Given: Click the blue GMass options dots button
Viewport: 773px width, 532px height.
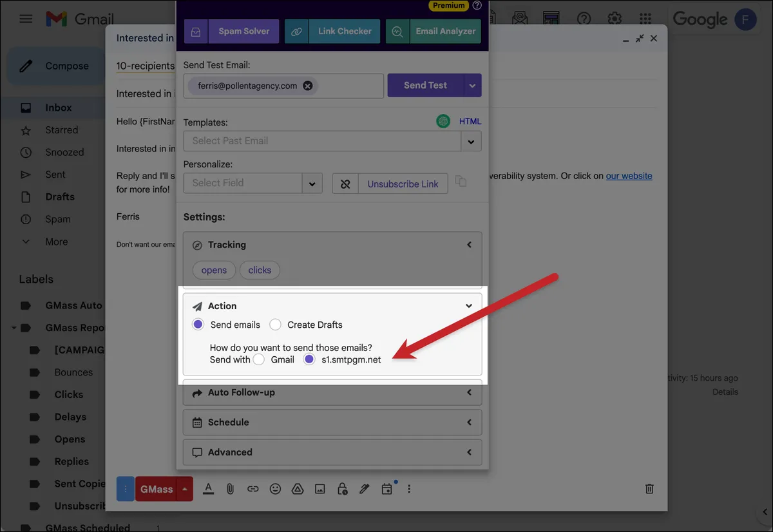Looking at the screenshot, I should point(126,489).
